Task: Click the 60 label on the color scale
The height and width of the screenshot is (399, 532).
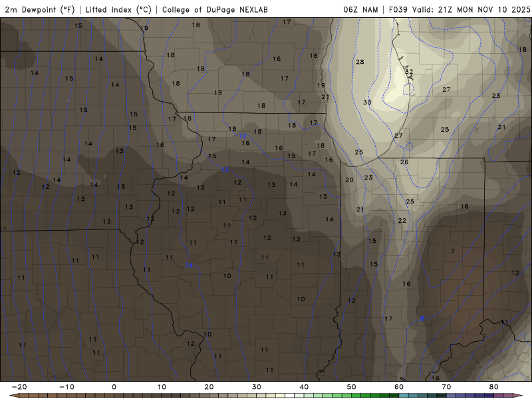Action: (399, 387)
